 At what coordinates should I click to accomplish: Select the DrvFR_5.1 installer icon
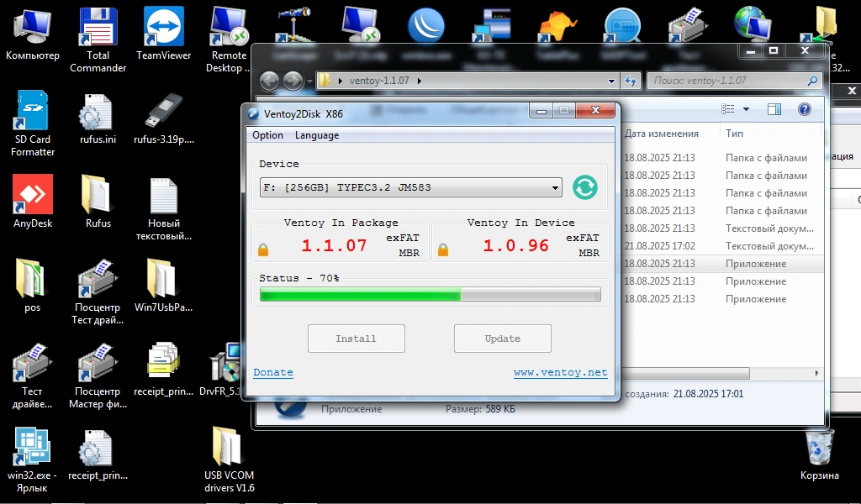(x=224, y=370)
